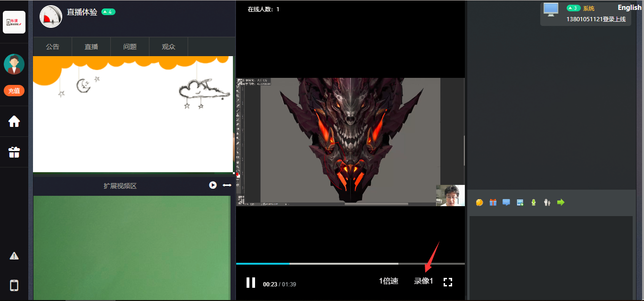Click the gift icon in left sidebar

[14, 152]
